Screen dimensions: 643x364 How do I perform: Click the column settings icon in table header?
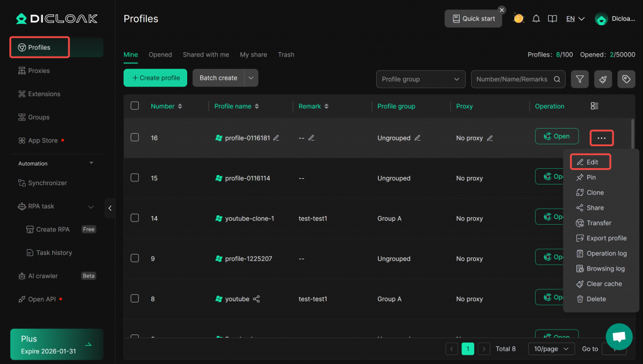coord(595,106)
